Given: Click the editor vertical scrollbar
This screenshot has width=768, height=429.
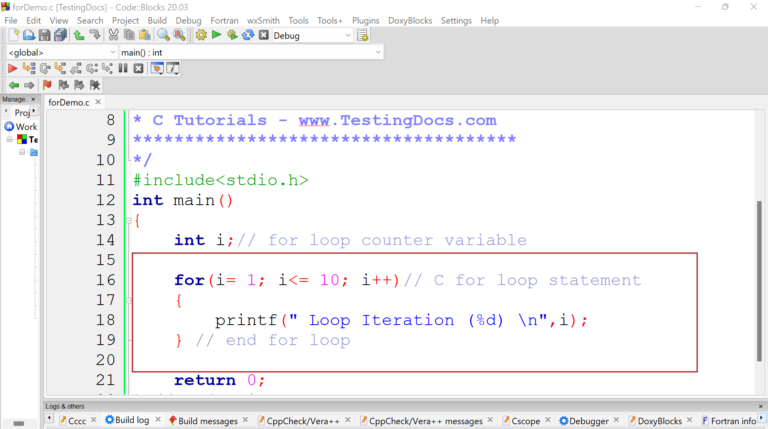Looking at the screenshot, I should pyautogui.click(x=759, y=250).
